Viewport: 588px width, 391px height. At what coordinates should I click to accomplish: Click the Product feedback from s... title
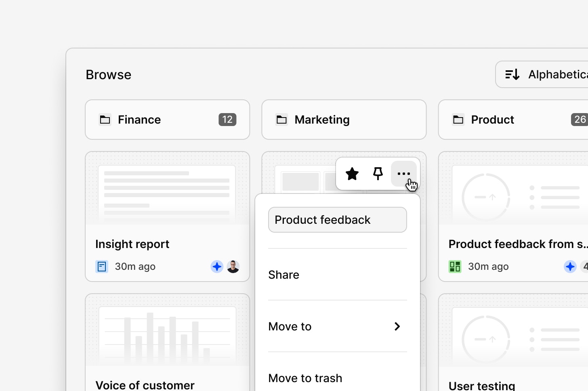518,244
